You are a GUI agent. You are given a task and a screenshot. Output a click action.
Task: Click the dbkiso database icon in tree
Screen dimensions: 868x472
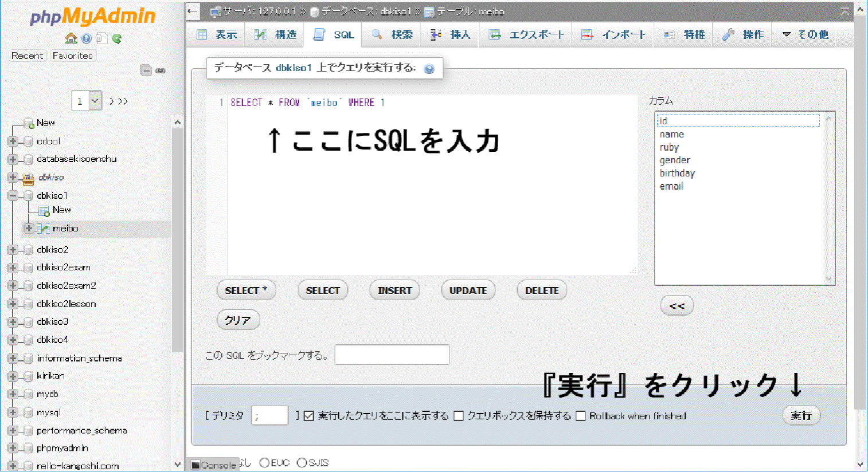pyautogui.click(x=28, y=178)
